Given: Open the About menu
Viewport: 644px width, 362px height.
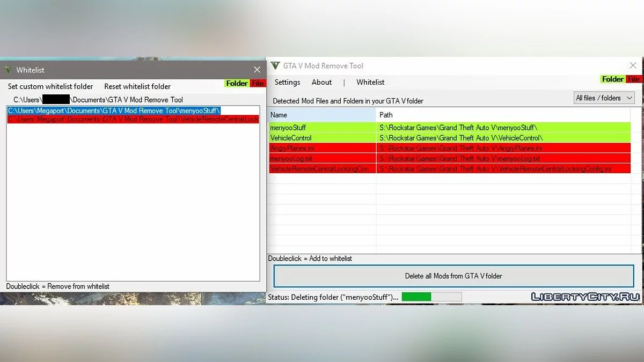Looking at the screenshot, I should point(321,82).
